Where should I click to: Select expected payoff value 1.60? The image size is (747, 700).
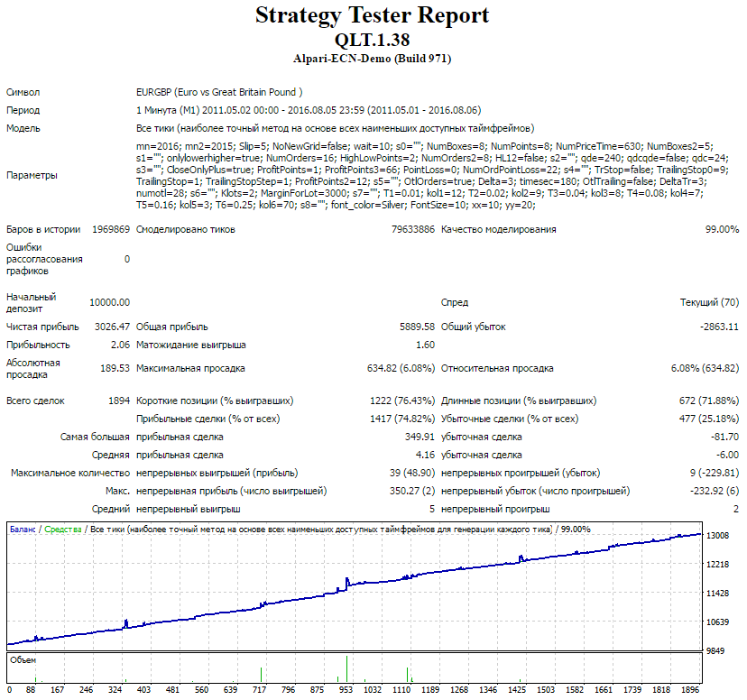[x=425, y=345]
